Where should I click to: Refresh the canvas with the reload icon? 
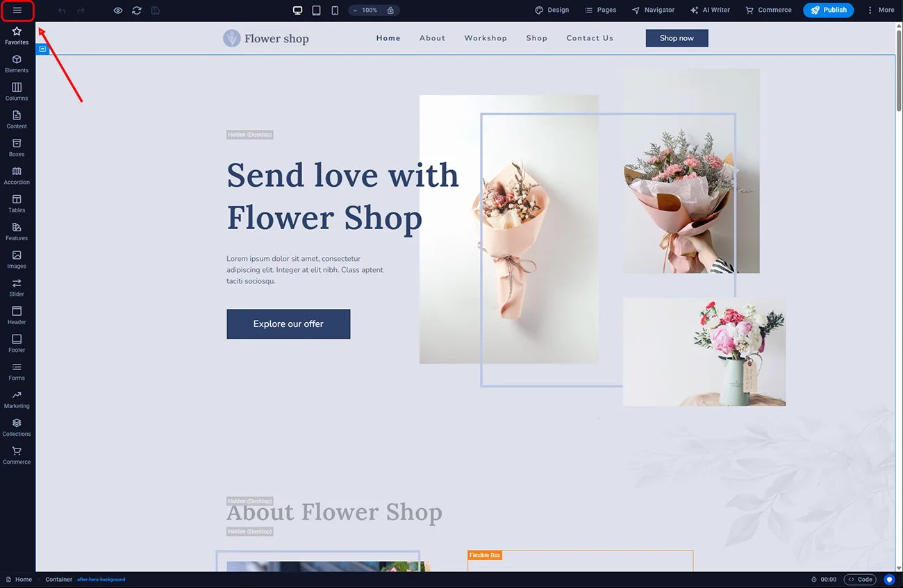coord(136,10)
